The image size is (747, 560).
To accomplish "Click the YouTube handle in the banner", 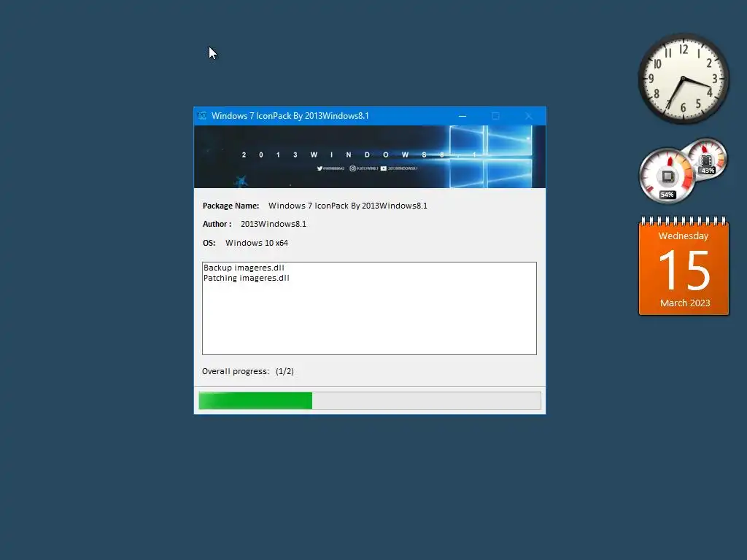I will (x=399, y=168).
